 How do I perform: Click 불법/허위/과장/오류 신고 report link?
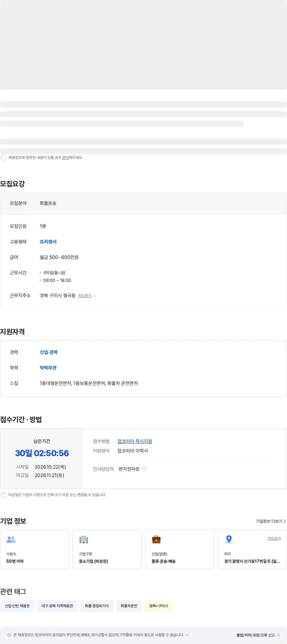(256, 635)
